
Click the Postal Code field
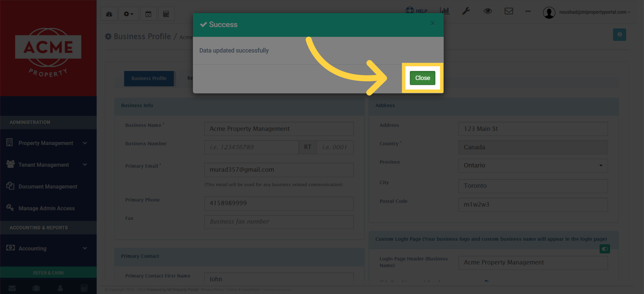(533, 205)
